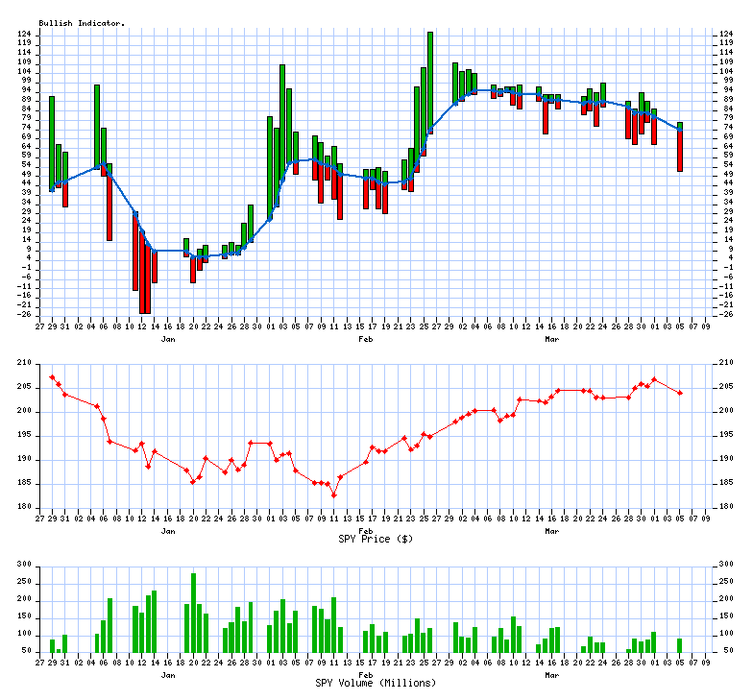Select the rightmost volume bar
The width and height of the screenshot is (753, 700).
[x=680, y=645]
